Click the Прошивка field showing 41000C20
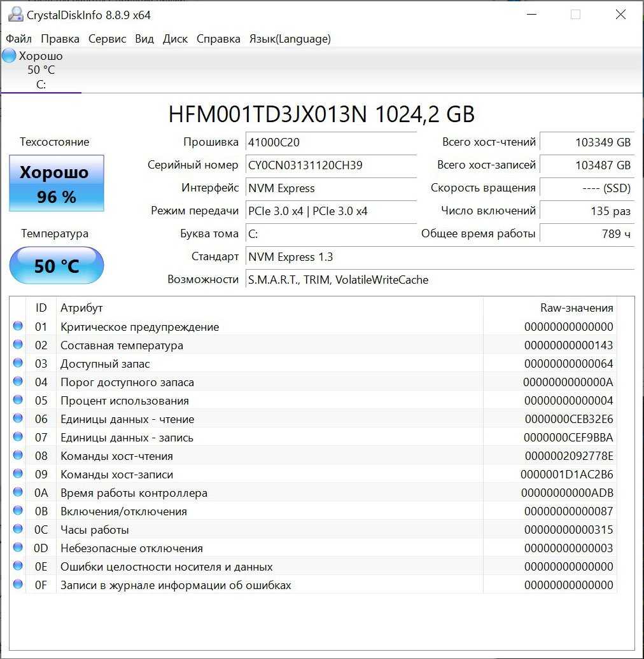The image size is (644, 659). [x=330, y=142]
